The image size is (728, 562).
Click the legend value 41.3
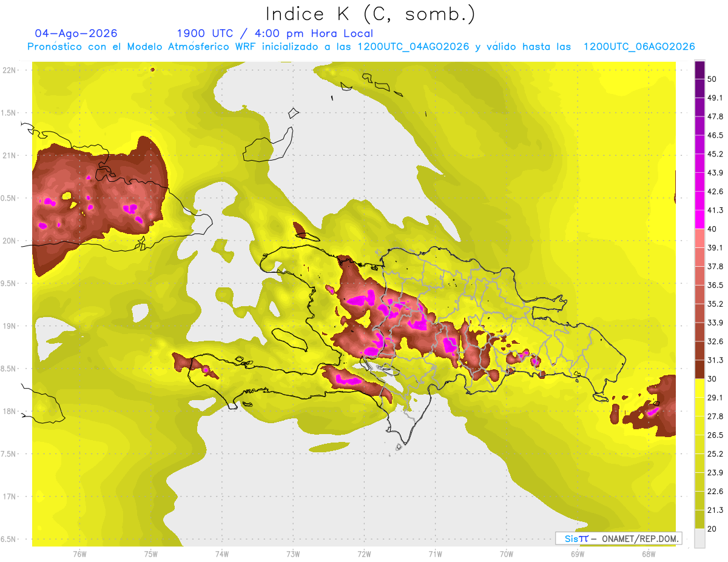click(716, 210)
